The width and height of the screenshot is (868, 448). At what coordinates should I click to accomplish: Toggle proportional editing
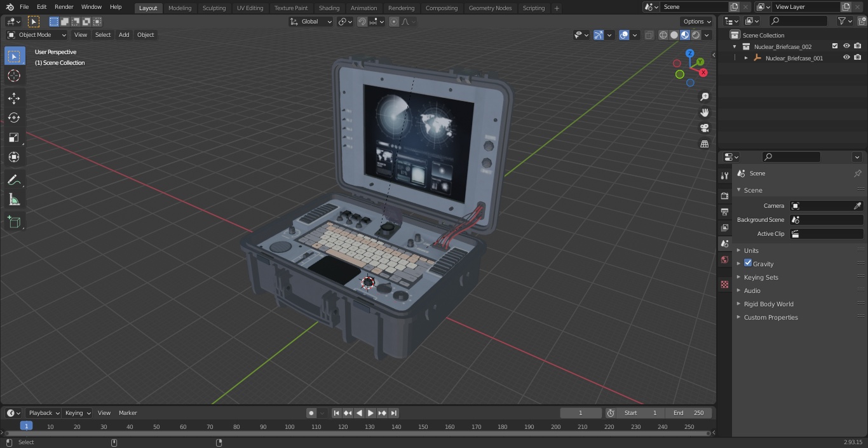pyautogui.click(x=394, y=22)
